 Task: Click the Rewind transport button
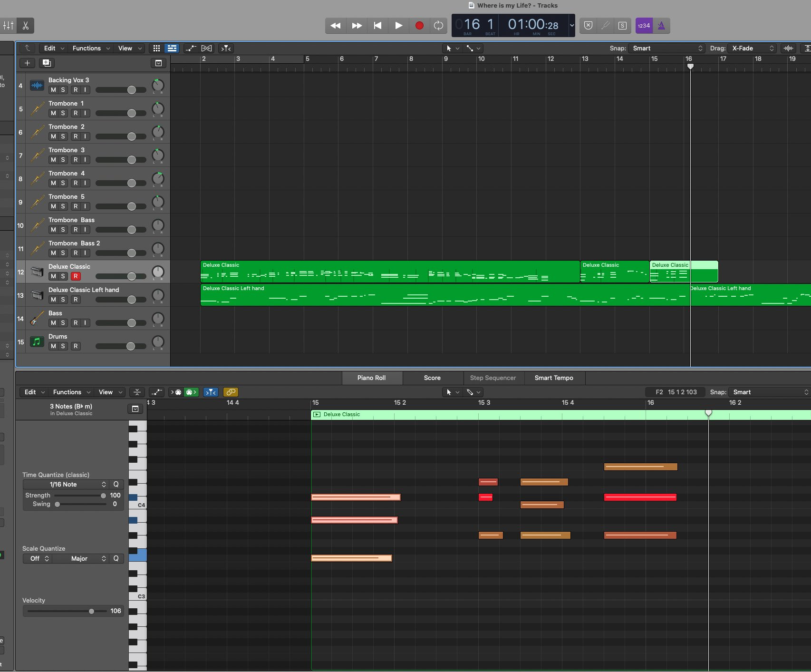click(336, 26)
